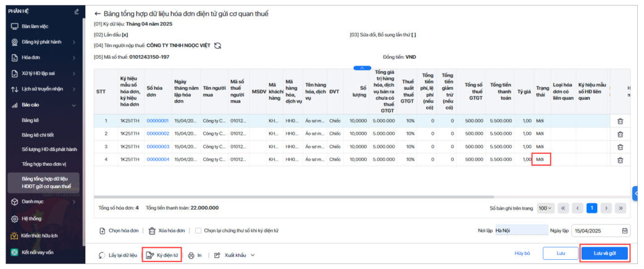644x269 pixels.
Task: Click the trash icon on invoice row 4
Action: coord(620,160)
